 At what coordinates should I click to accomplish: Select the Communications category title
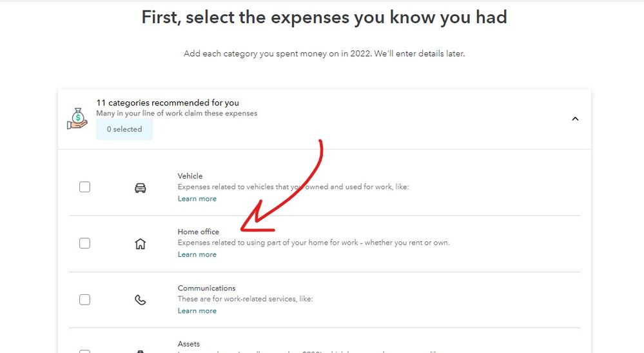[x=206, y=288]
